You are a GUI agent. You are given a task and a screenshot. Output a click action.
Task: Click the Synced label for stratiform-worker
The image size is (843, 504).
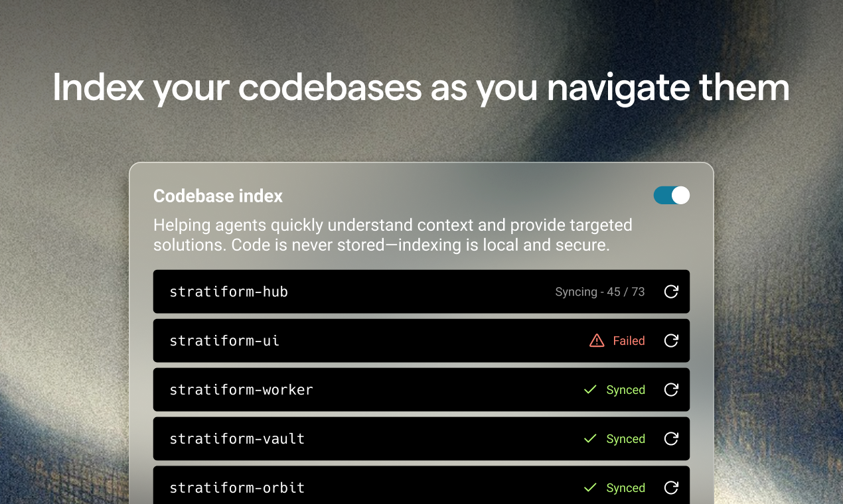(x=625, y=390)
